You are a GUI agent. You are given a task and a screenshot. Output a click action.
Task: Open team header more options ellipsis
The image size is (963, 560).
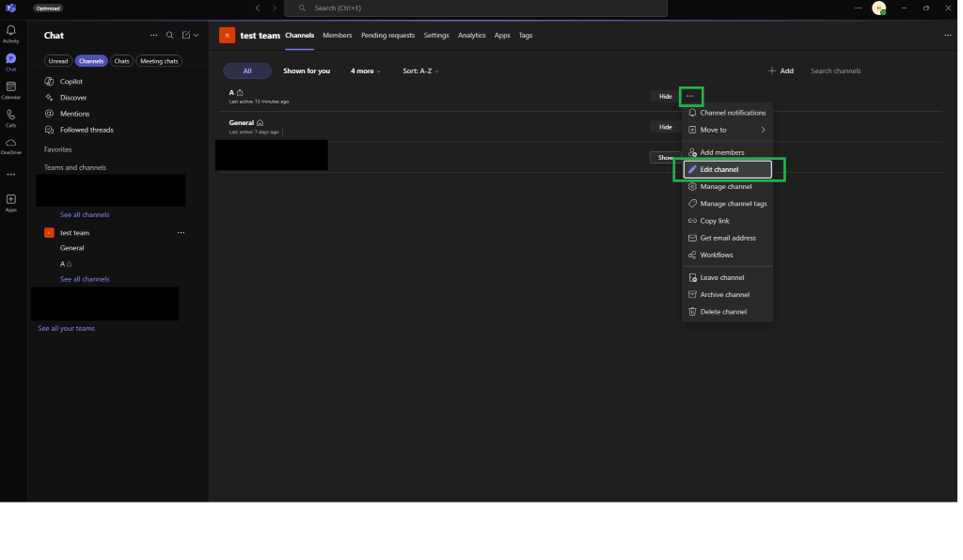coord(948,35)
